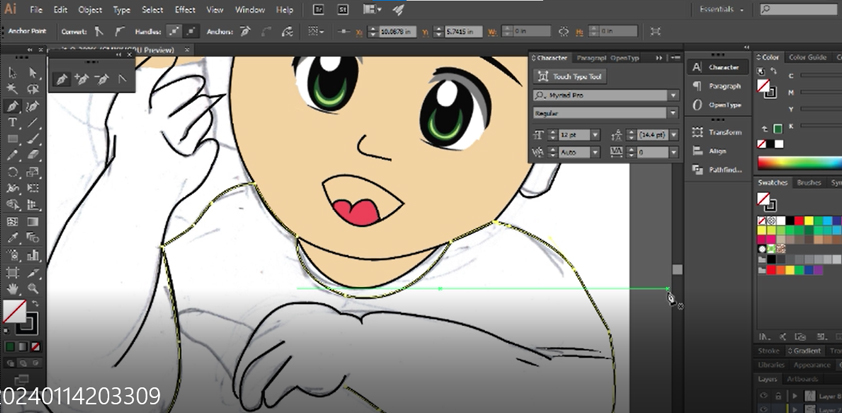The image size is (842, 413).
Task: Select the Paintbrush tool
Action: click(x=33, y=139)
